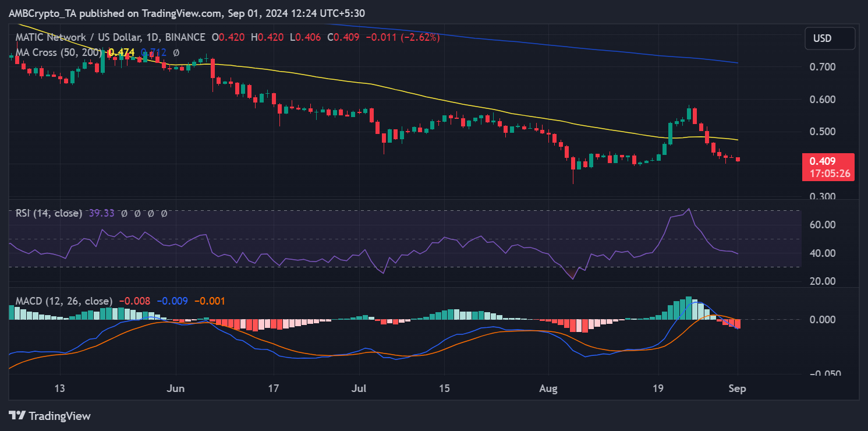This screenshot has height=431, width=868.
Task: Click the 0.500 price axis label
Action: click(x=823, y=132)
